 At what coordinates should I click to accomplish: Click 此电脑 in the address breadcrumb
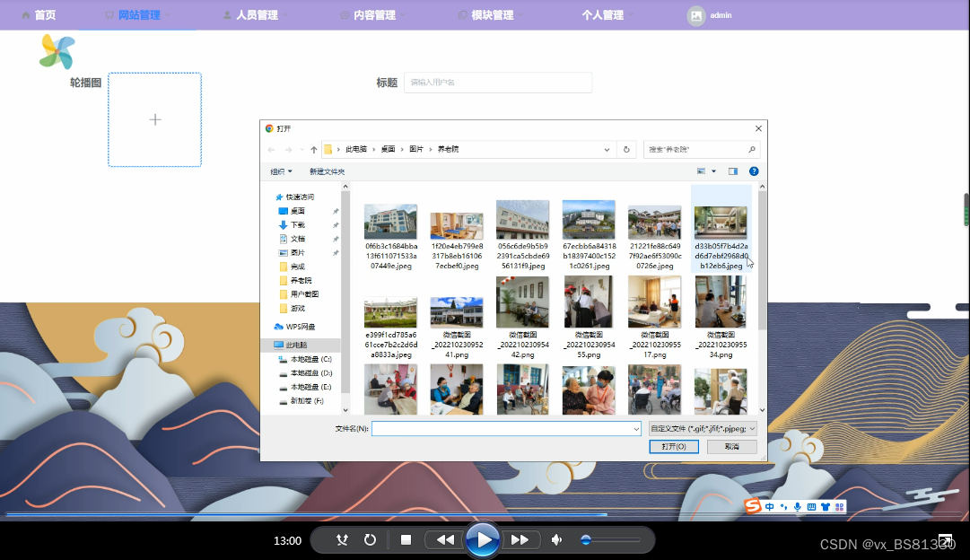click(355, 149)
